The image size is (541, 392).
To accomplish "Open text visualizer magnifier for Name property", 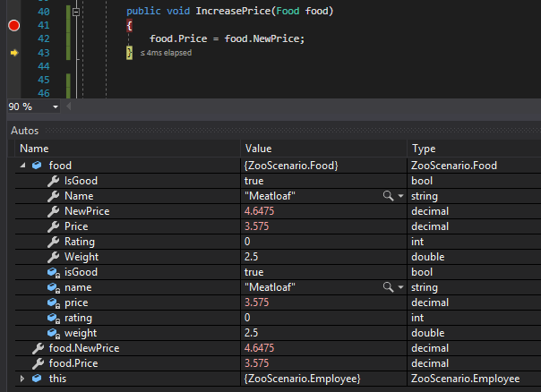I will [387, 196].
